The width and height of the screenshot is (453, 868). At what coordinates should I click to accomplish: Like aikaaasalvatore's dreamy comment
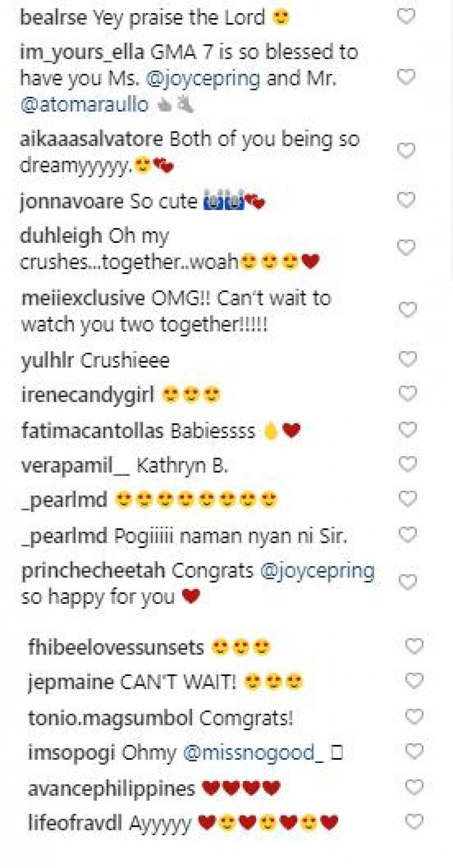click(x=405, y=150)
